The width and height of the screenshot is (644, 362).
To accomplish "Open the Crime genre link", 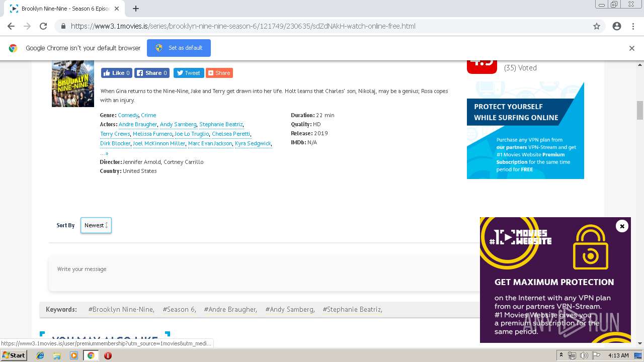I will tap(148, 115).
